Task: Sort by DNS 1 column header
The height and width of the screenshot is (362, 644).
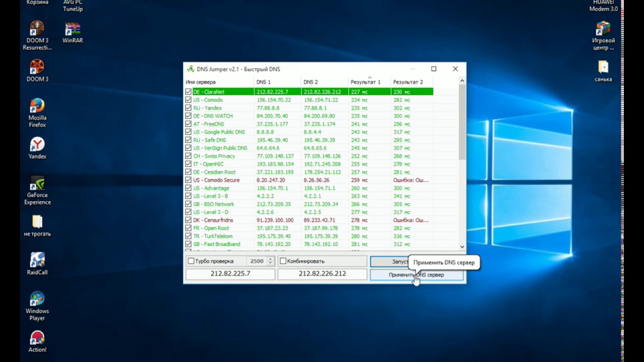Action: coord(278,82)
